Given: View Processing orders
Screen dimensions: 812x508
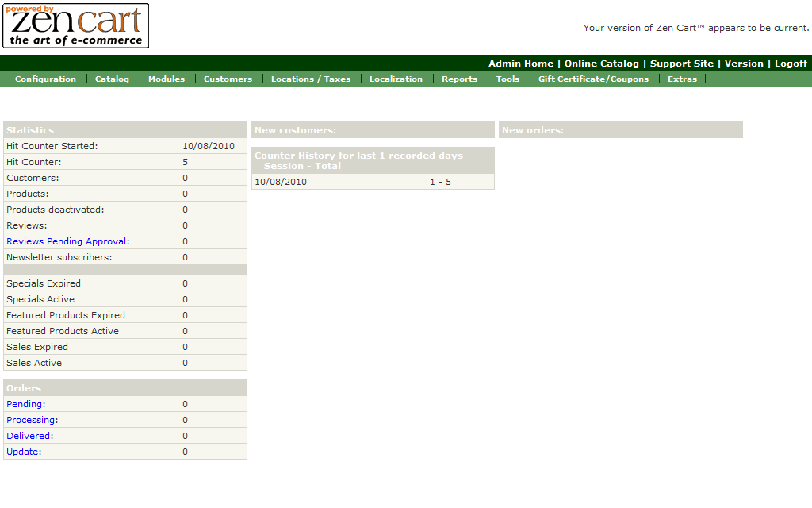Looking at the screenshot, I should [31, 420].
